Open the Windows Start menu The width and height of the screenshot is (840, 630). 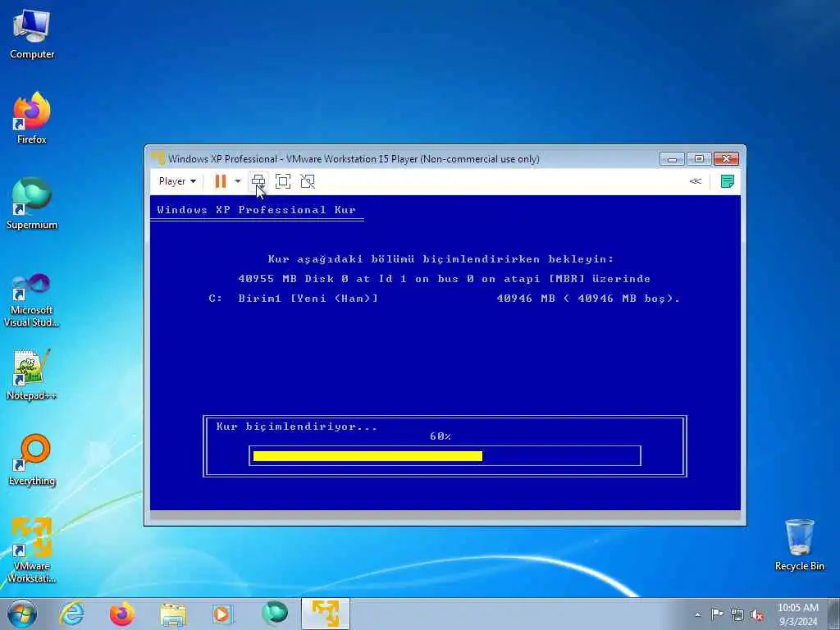point(22,614)
